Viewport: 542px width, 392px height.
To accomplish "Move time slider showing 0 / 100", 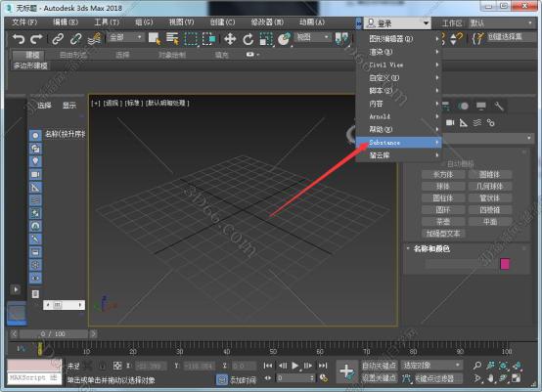I will [53, 334].
